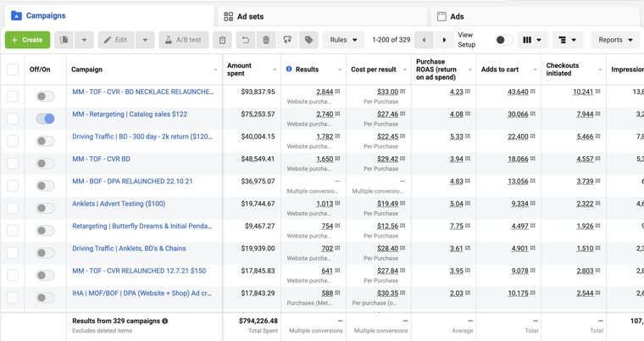Click the undo arrow icon
The width and height of the screenshot is (644, 341).
245,40
